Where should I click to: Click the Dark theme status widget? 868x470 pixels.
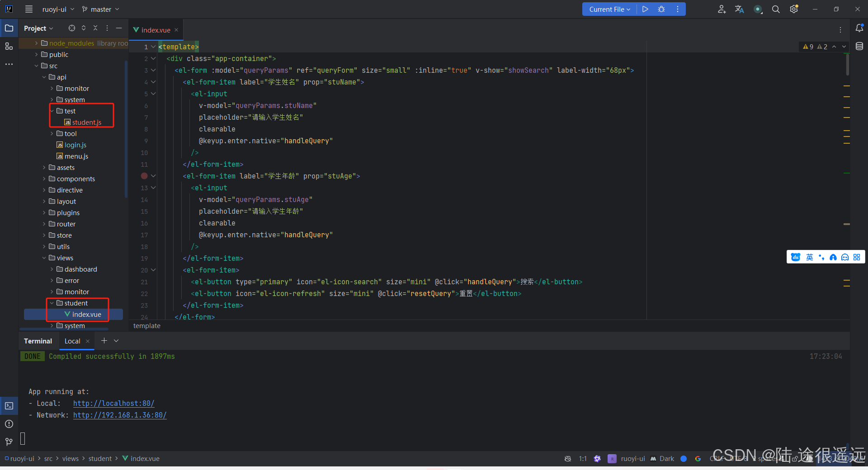tap(662, 458)
